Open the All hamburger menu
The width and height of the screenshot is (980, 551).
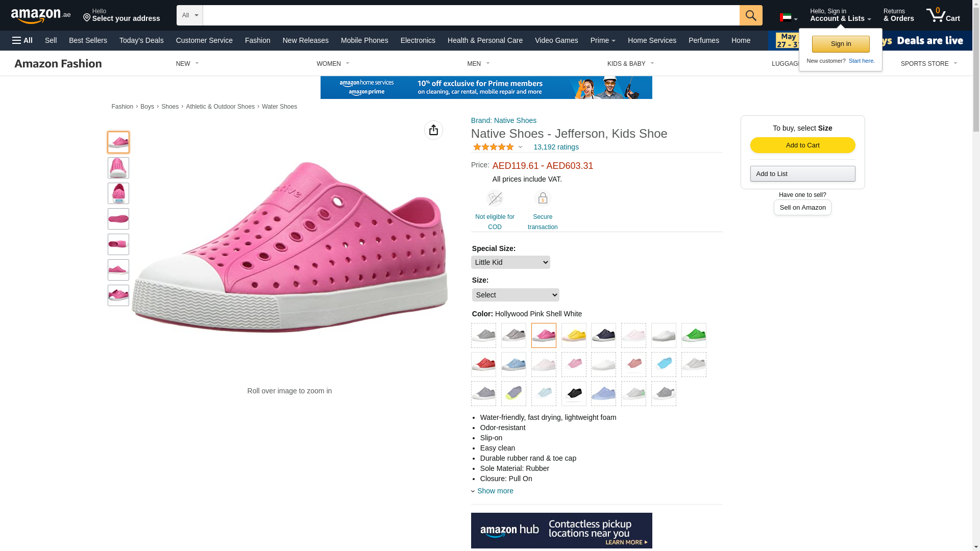pos(22,40)
